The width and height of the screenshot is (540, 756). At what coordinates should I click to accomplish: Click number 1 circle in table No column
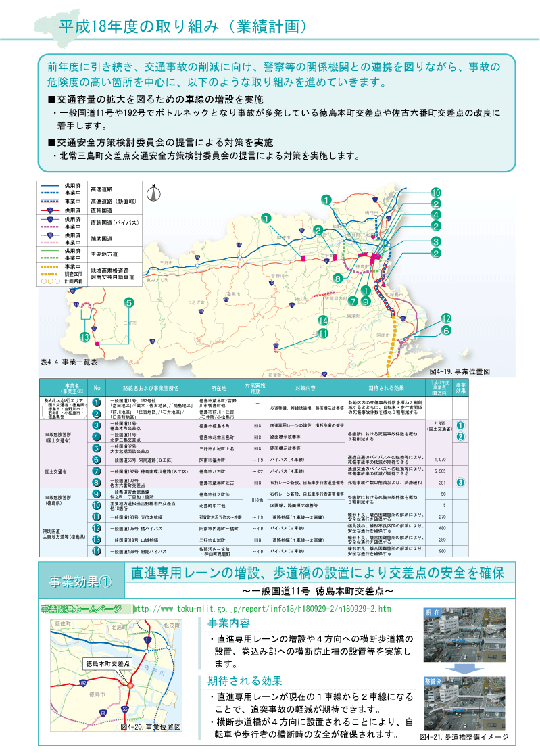[97, 402]
